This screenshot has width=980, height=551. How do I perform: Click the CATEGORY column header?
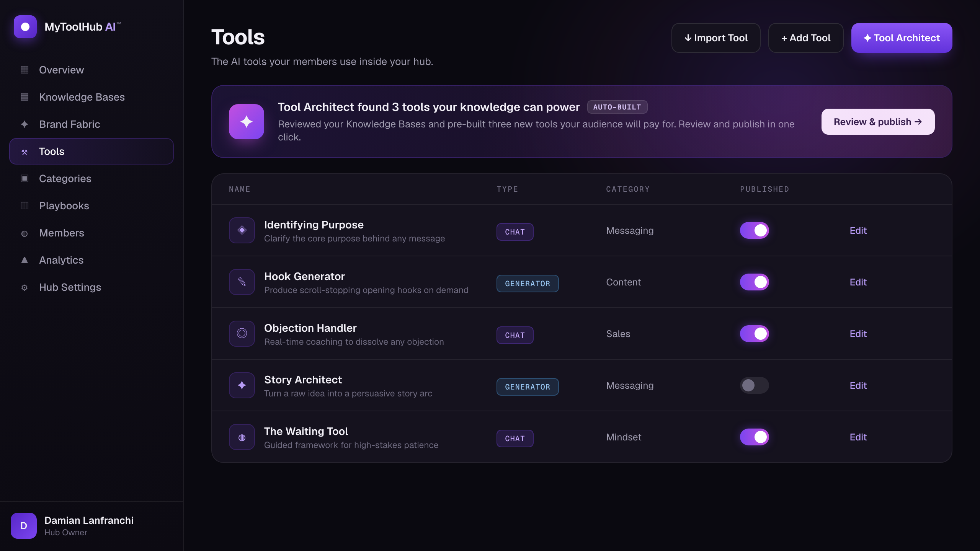pos(628,189)
